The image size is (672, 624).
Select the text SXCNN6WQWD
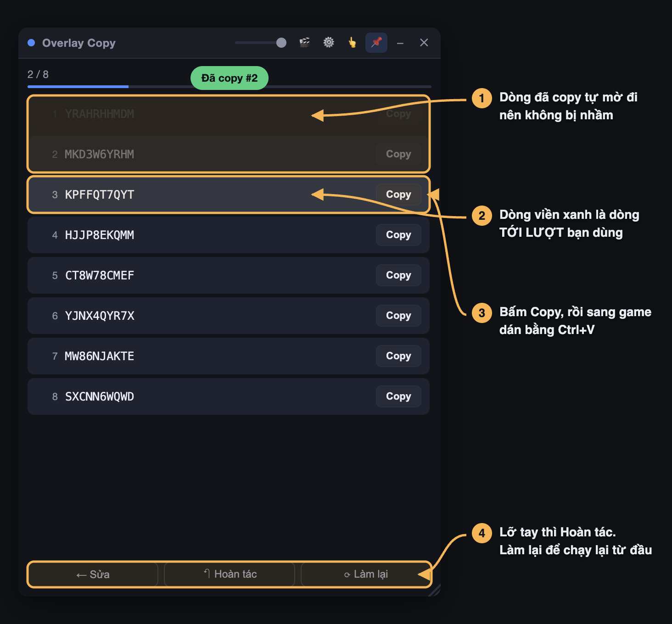[100, 396]
